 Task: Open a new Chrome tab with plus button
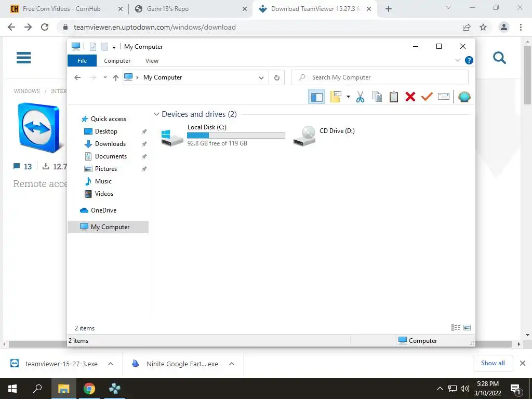389,9
